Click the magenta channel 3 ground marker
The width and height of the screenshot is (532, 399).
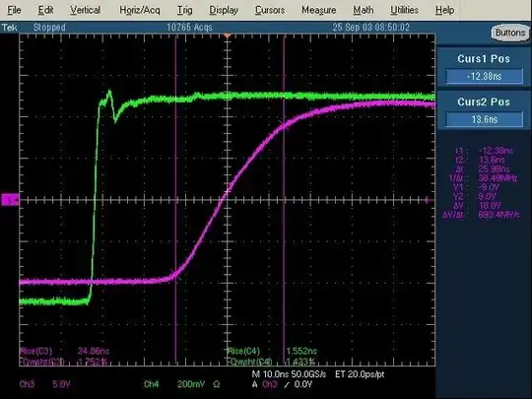tap(10, 200)
